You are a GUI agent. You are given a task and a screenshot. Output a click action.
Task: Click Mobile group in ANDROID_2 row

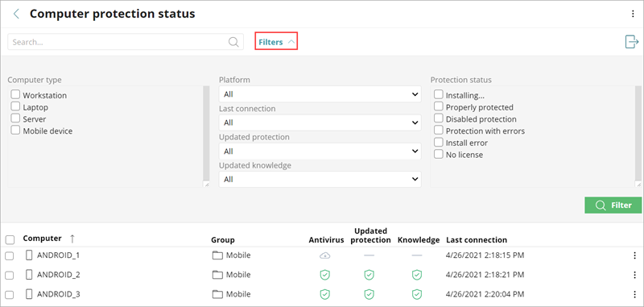click(238, 275)
